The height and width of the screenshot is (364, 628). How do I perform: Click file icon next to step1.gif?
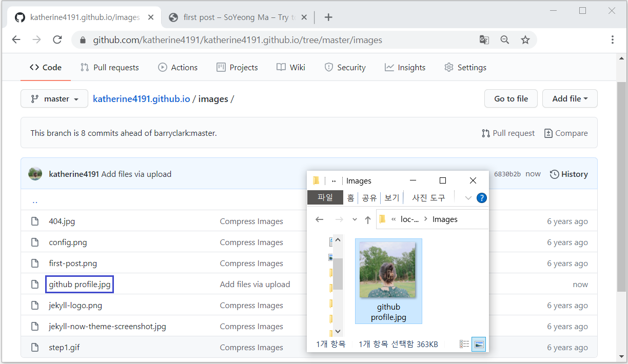[x=35, y=348]
